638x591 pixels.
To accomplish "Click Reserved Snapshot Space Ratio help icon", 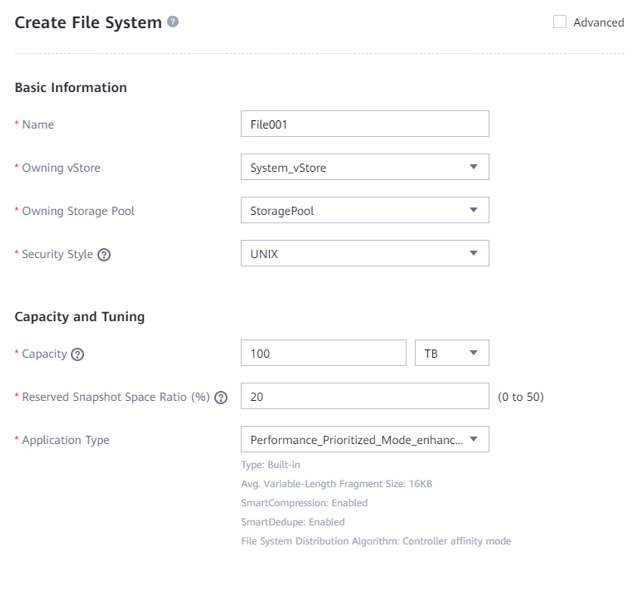I will pyautogui.click(x=221, y=397).
